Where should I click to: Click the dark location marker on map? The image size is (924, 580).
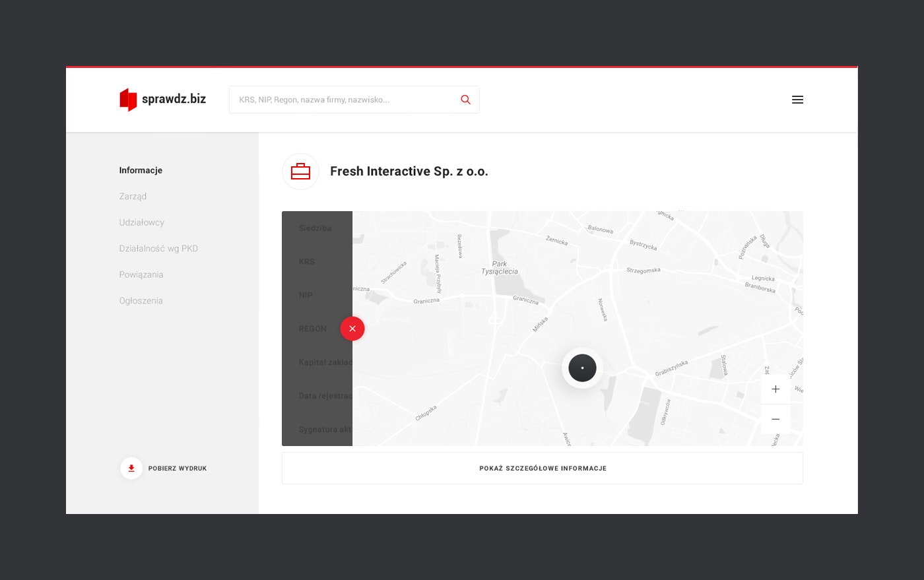(582, 368)
